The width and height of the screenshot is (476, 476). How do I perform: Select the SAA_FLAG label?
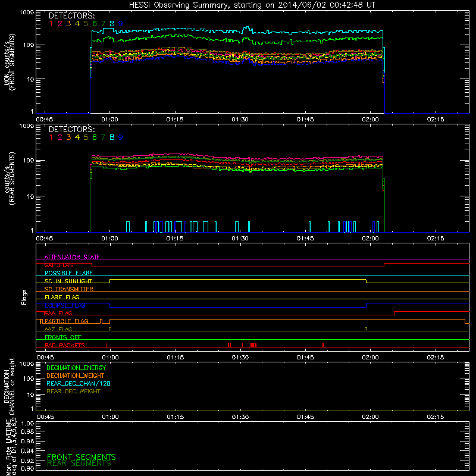pos(58,313)
